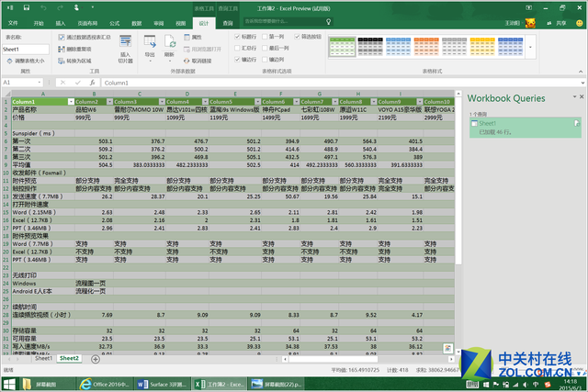Click the smiley feedback icon
Viewport: 588px width, 392px height.
pos(579,23)
